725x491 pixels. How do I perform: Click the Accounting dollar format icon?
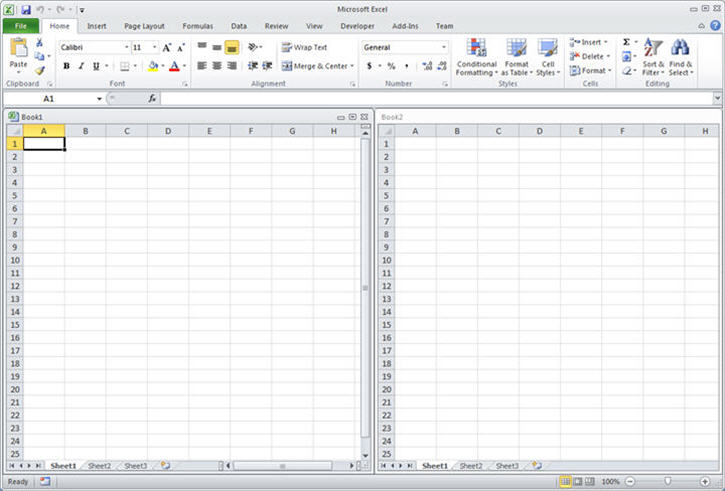369,66
